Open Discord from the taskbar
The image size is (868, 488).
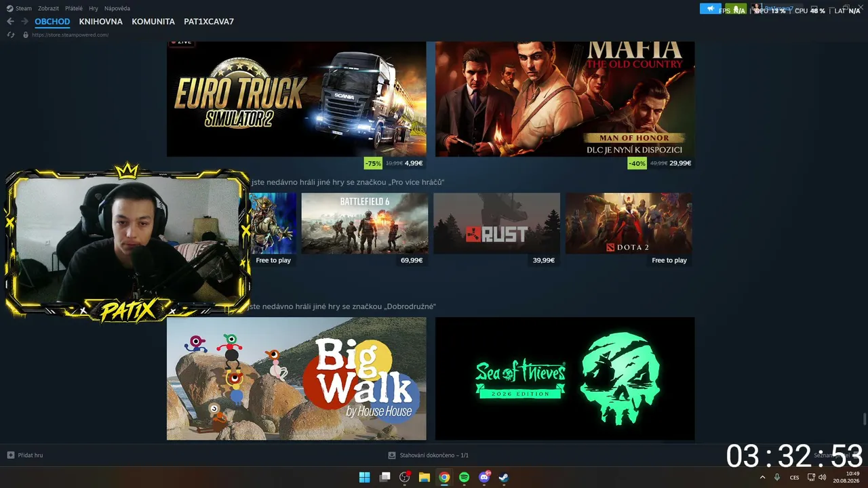coord(484,477)
